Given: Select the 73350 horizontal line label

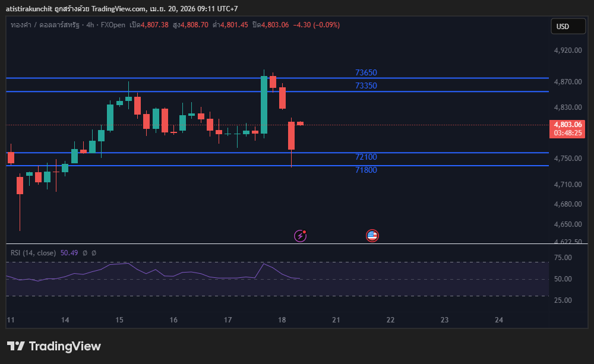Looking at the screenshot, I should (x=366, y=86).
